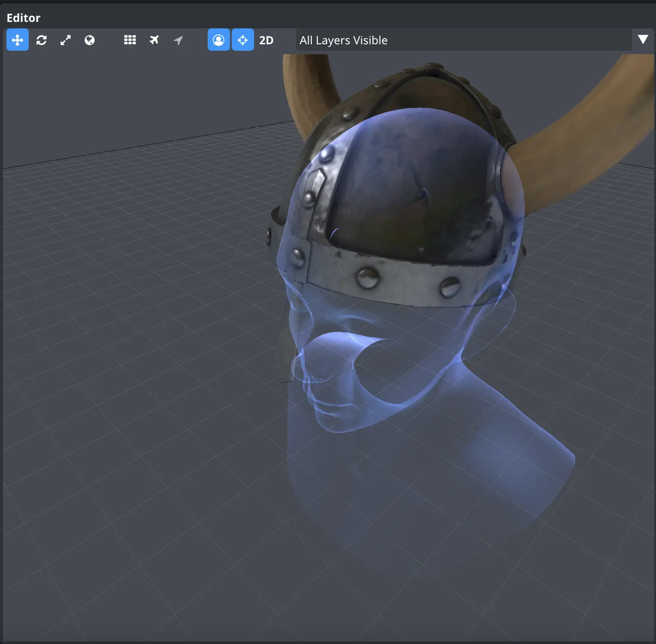Click the Editor panel title
The image size is (656, 644).
[x=24, y=18]
